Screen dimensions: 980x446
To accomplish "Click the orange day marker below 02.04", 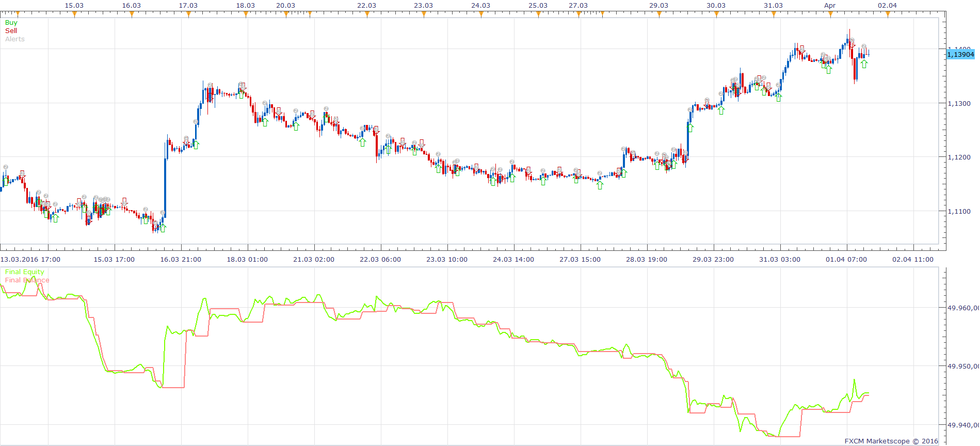I will point(888,14).
